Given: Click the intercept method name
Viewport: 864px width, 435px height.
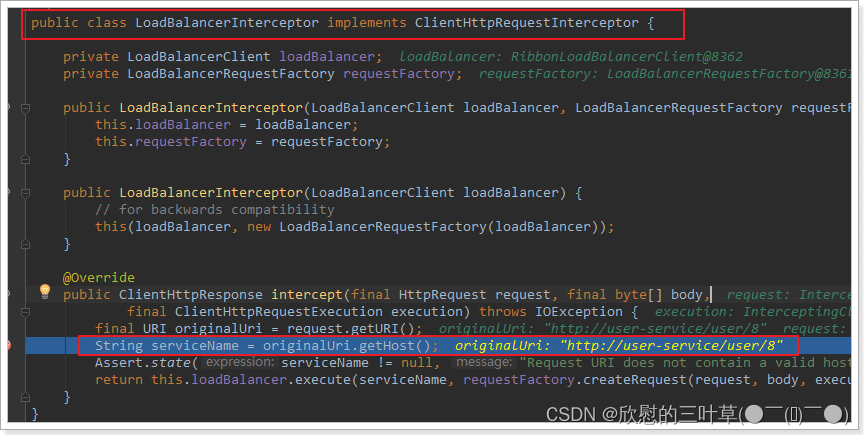Looking at the screenshot, I should click(x=307, y=295).
